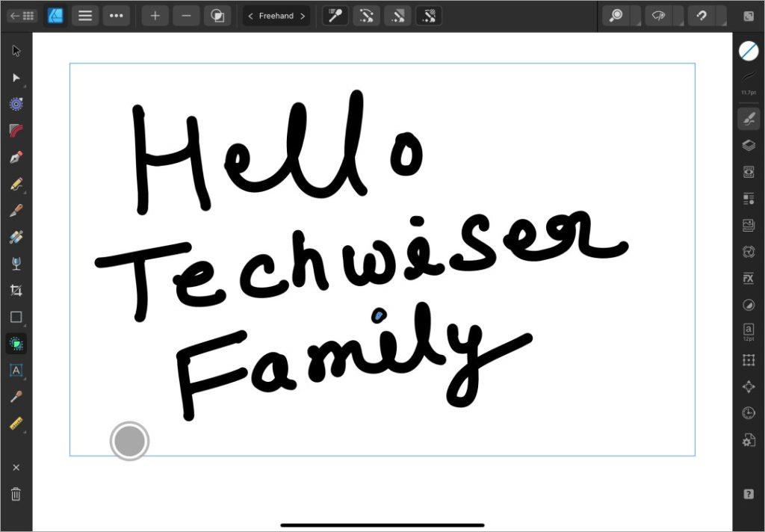765x532 pixels.
Task: Tap the iPad home indicator bar
Action: click(x=382, y=525)
